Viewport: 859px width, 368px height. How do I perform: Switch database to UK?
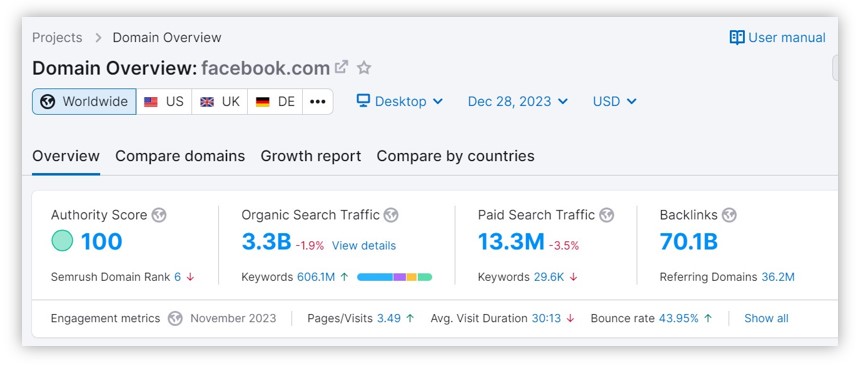tap(220, 101)
